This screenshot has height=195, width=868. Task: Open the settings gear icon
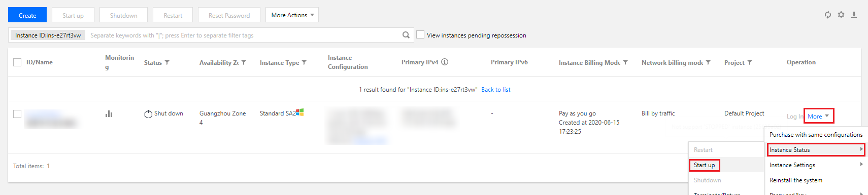tap(841, 15)
